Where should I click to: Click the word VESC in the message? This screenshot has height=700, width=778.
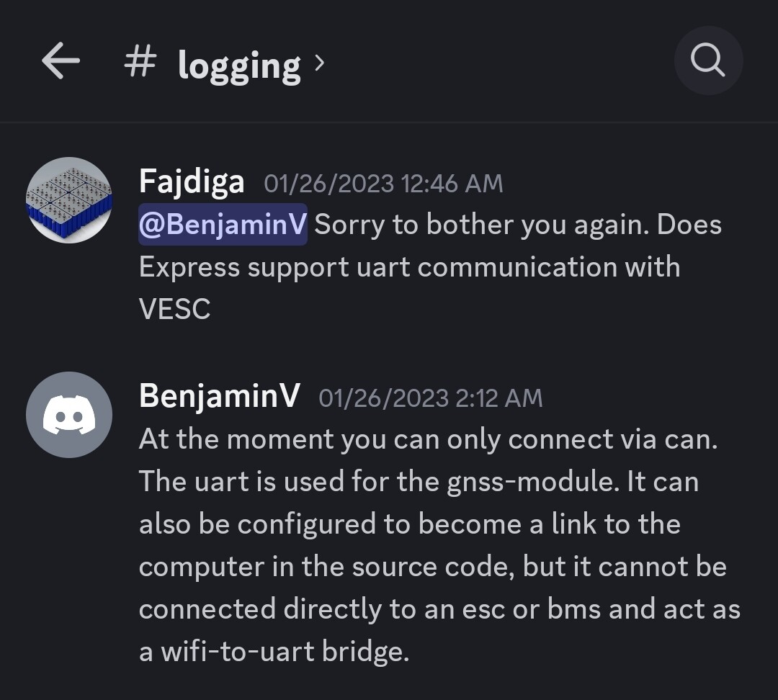tap(174, 310)
